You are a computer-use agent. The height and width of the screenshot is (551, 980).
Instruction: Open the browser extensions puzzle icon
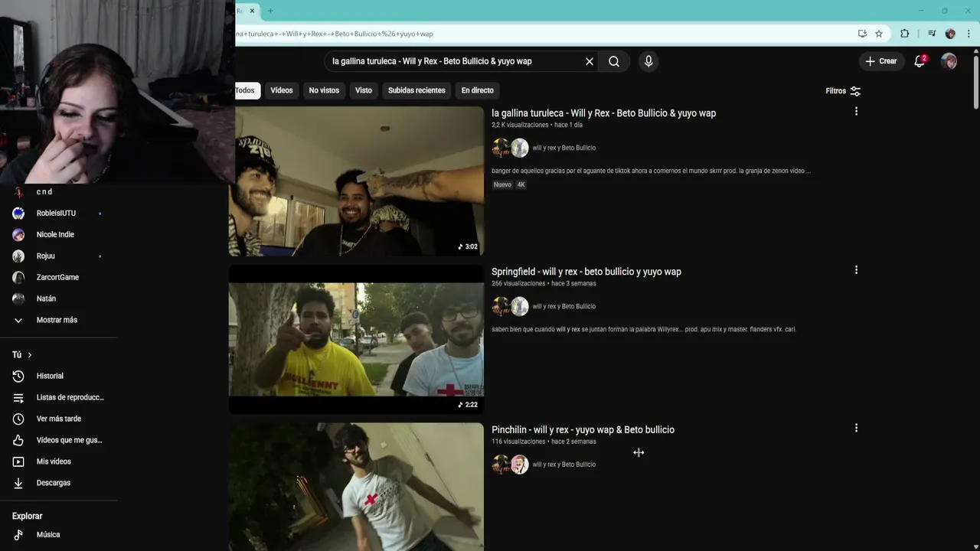905,34
